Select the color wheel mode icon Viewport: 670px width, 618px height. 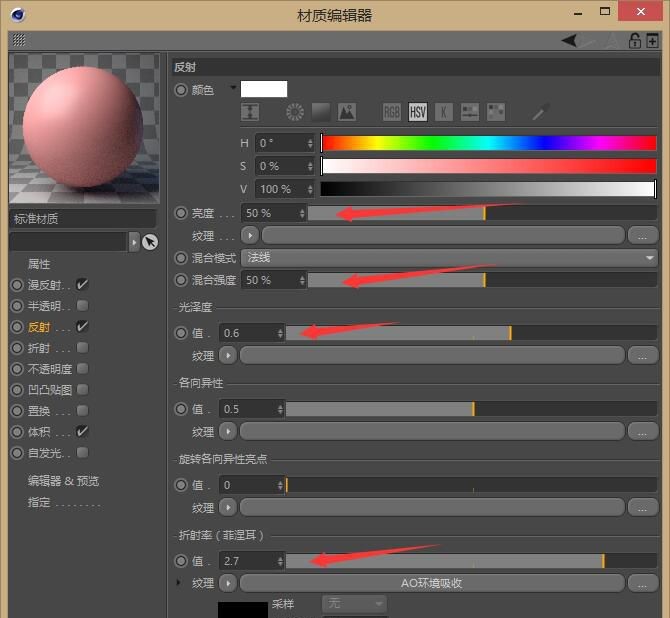click(295, 112)
